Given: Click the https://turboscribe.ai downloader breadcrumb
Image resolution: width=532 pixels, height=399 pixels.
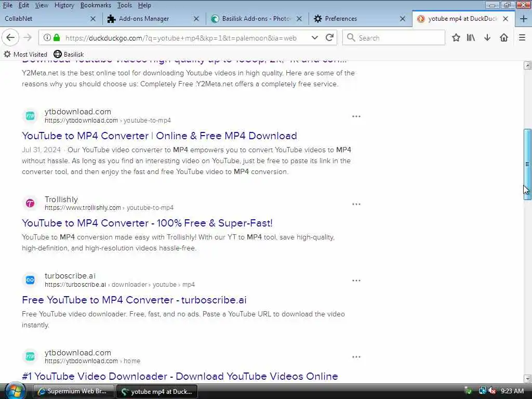Looking at the screenshot, I should pos(119,285).
